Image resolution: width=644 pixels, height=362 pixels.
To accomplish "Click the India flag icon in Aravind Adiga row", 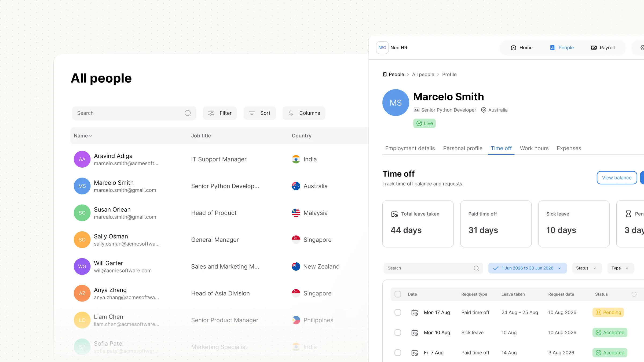I will click(296, 159).
